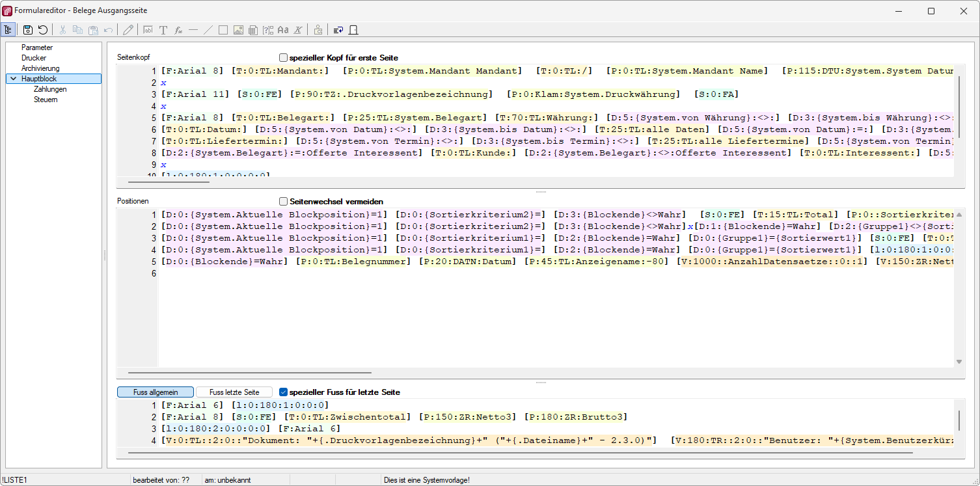Click Positionen scroll-down arrow

click(x=959, y=362)
